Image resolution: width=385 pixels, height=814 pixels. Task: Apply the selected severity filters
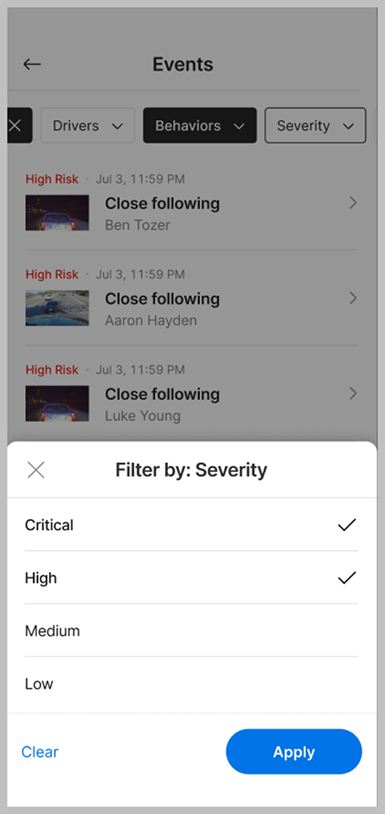click(x=294, y=752)
